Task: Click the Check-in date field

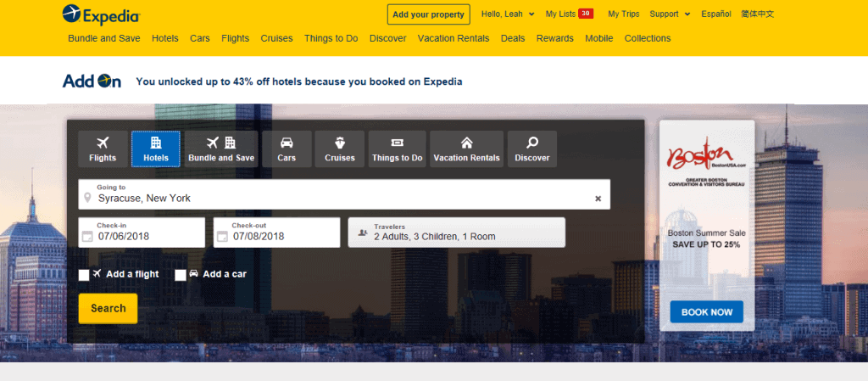Action: (142, 233)
